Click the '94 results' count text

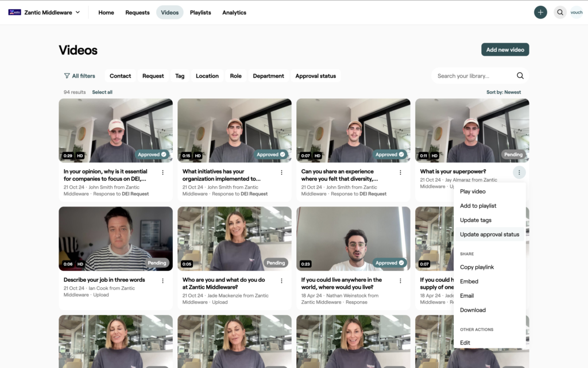(75, 92)
